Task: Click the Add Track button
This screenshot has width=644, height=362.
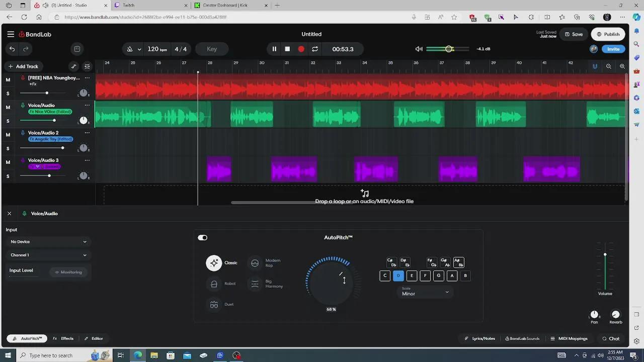Action: pyautogui.click(x=23, y=66)
